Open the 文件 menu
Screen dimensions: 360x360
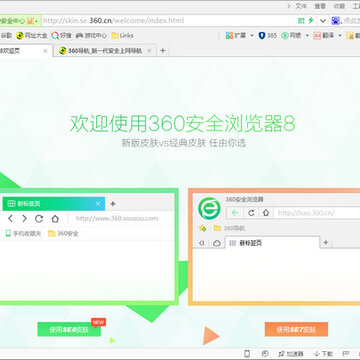(x=301, y=6)
